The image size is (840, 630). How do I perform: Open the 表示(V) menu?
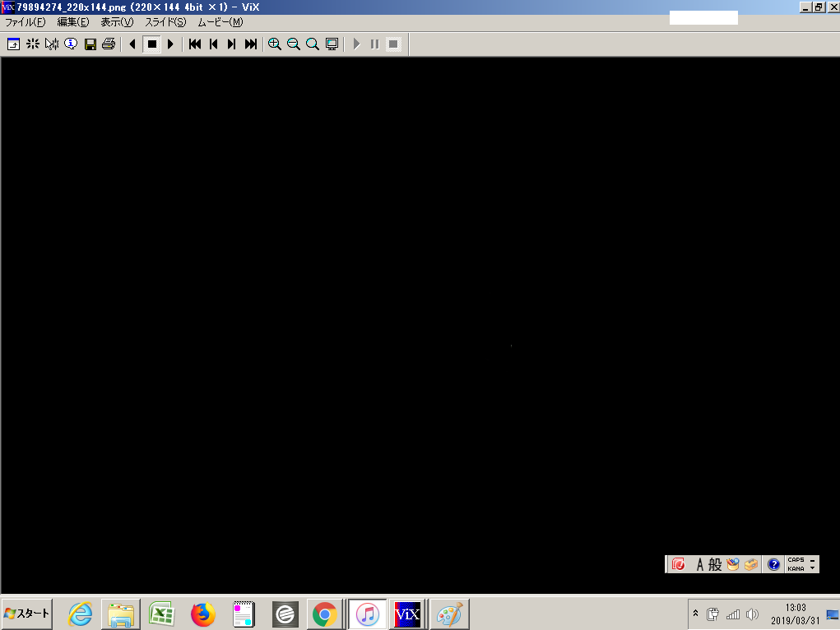click(x=117, y=22)
